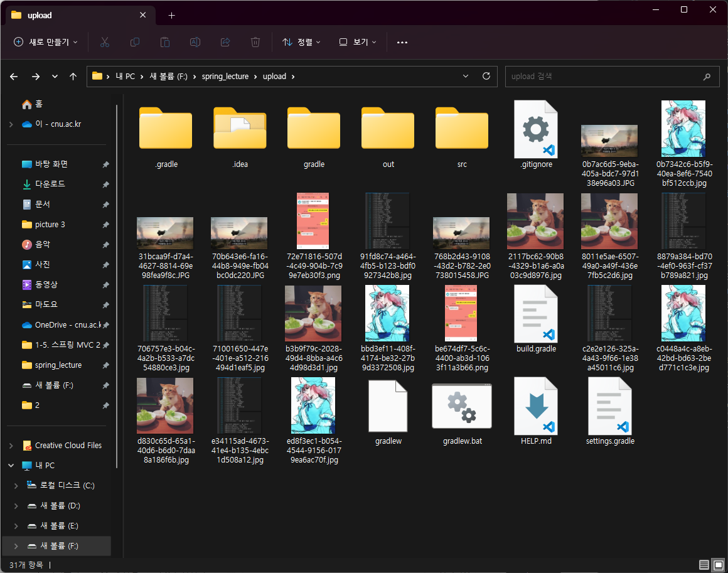
Task: Refresh the upload folder view
Action: 486,76
